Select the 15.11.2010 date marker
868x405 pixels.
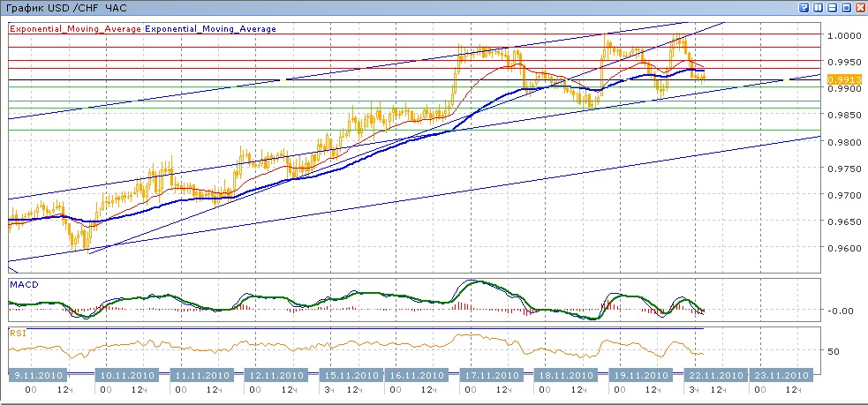(350, 374)
